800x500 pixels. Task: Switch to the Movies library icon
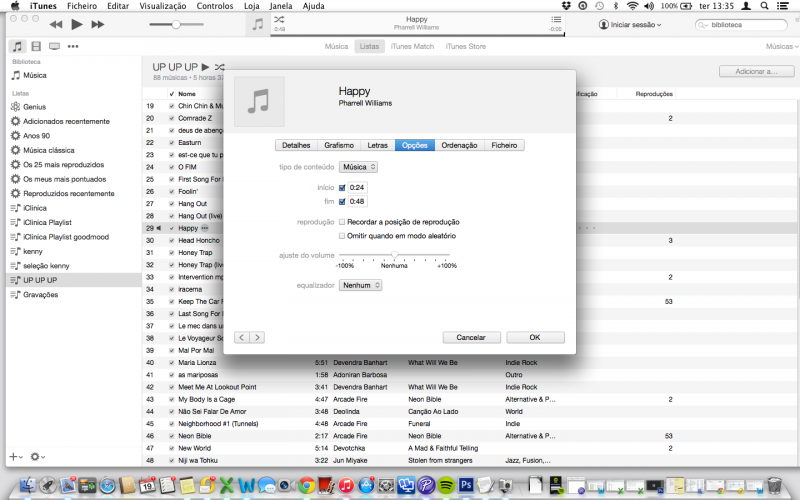tap(36, 46)
